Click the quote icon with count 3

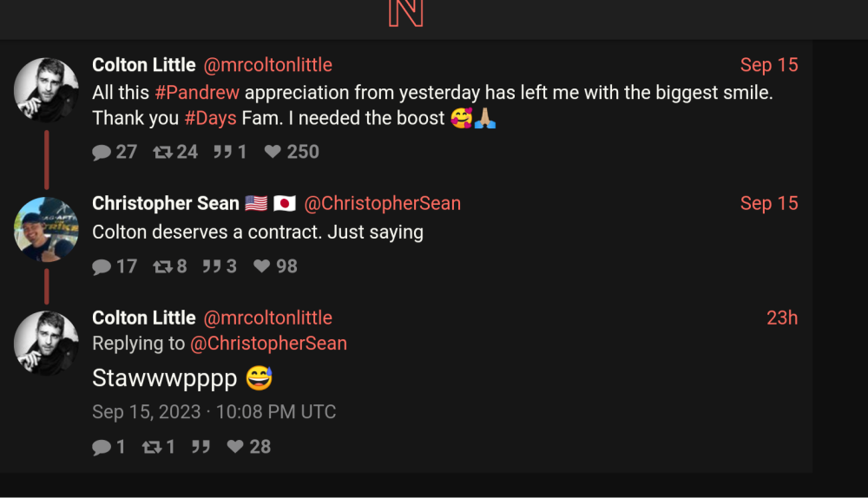click(x=212, y=266)
